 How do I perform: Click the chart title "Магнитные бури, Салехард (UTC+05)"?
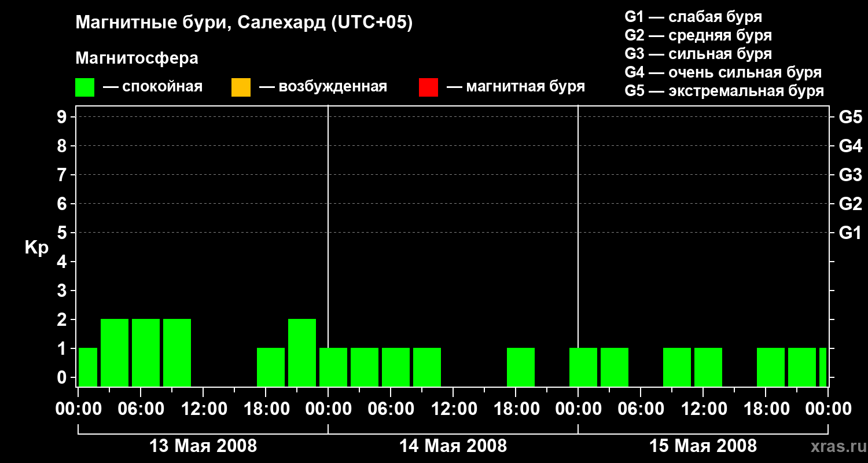(244, 23)
